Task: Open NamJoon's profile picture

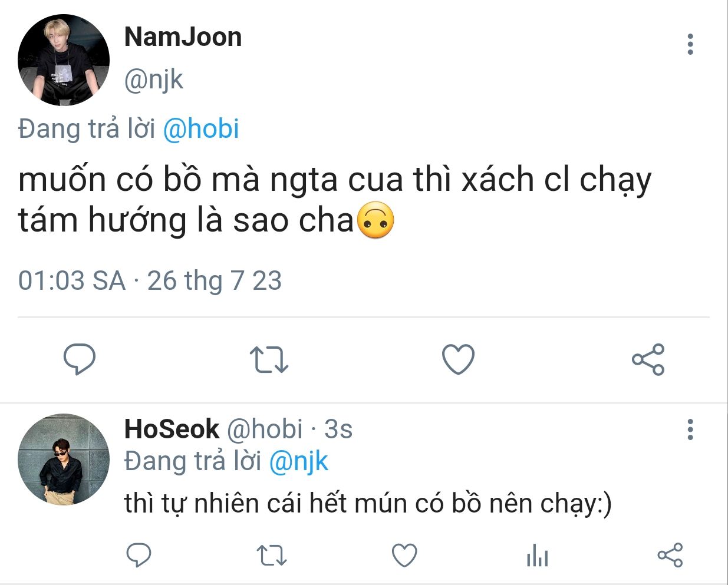Action: [64, 60]
